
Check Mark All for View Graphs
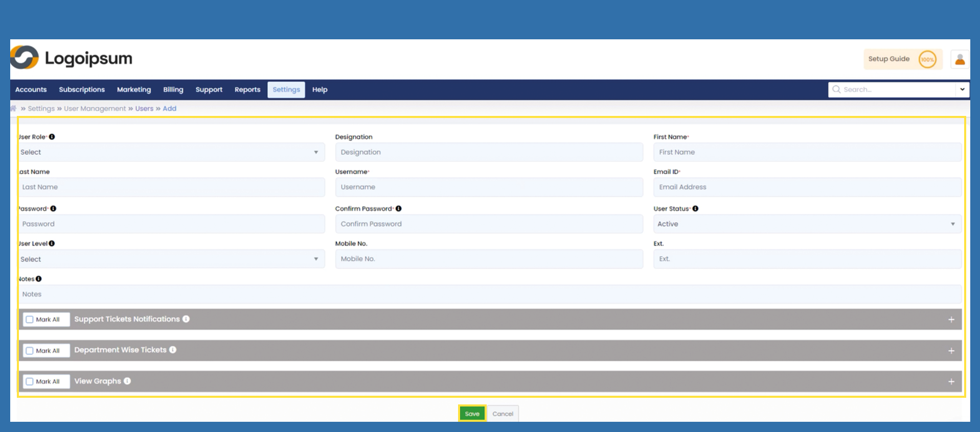[30, 381]
